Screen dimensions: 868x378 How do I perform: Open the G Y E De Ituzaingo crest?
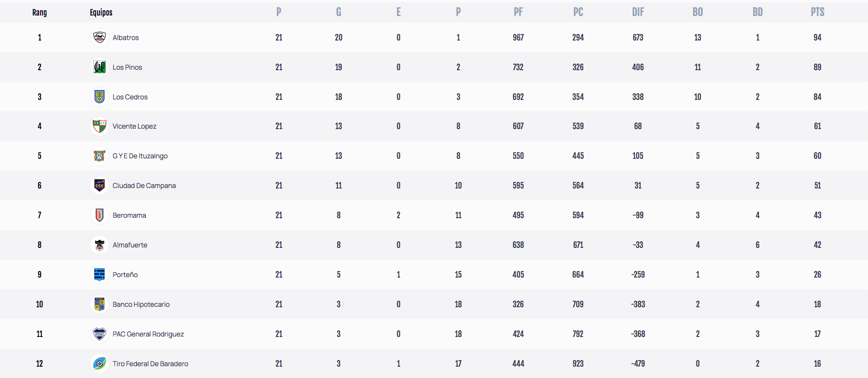point(99,156)
